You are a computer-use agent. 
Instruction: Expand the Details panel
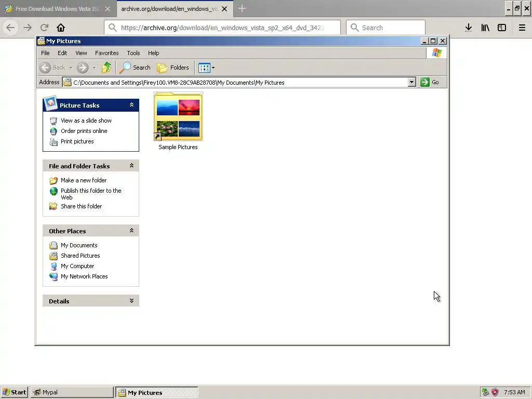(131, 301)
